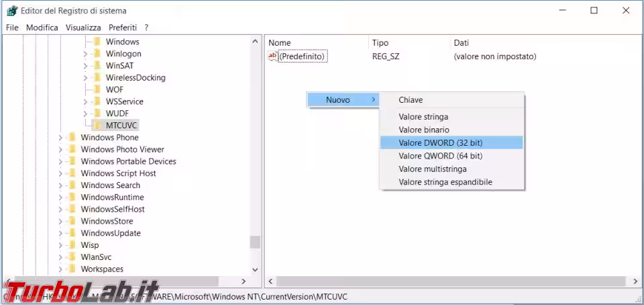
Task: Click the WindowsUpdate folder icon
Action: coord(72,233)
